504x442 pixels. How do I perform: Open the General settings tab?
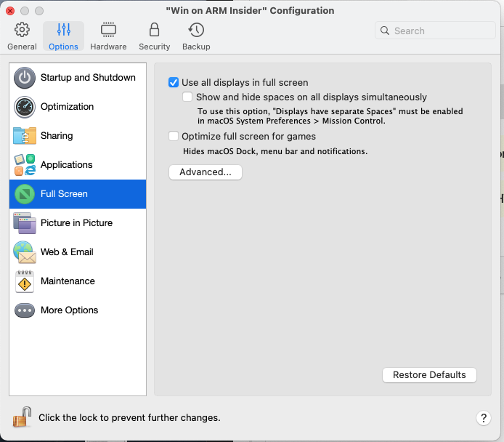tap(22, 36)
